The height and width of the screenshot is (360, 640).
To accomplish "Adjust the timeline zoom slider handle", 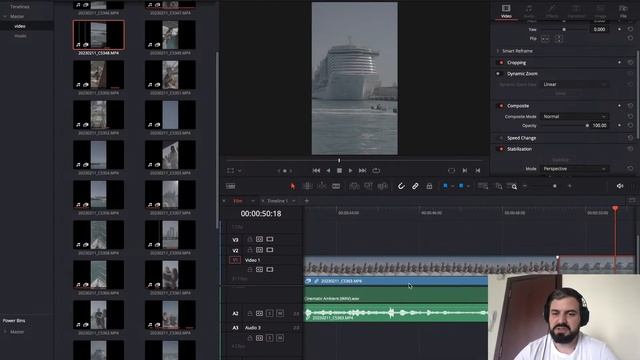I will [x=555, y=186].
